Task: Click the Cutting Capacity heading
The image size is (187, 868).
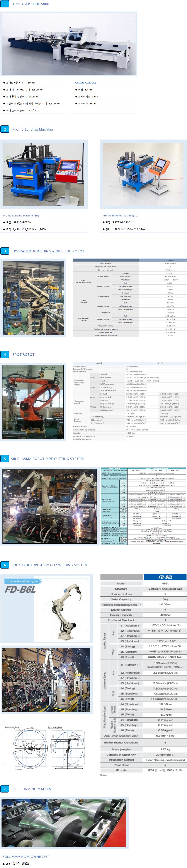Action: point(86,83)
